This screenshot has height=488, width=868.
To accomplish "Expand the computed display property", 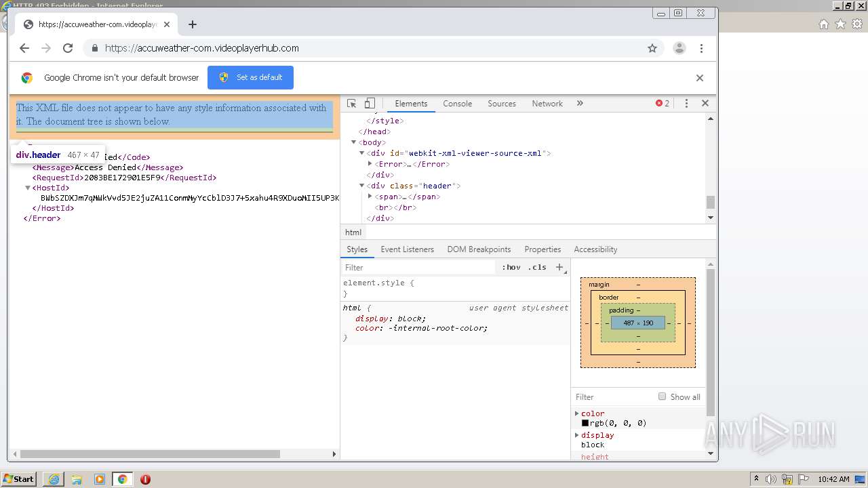I will pyautogui.click(x=577, y=435).
